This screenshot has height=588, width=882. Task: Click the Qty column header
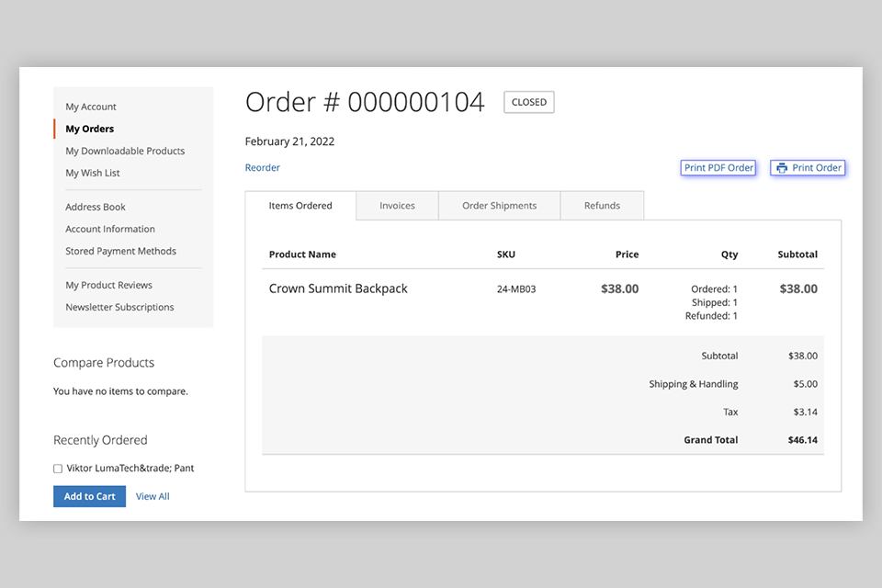pyautogui.click(x=729, y=254)
